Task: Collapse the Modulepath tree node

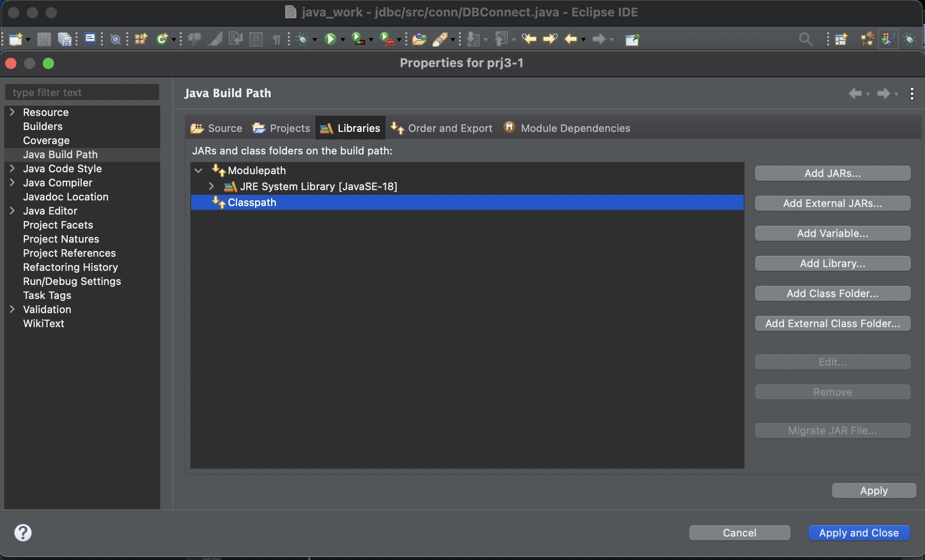Action: pyautogui.click(x=198, y=171)
